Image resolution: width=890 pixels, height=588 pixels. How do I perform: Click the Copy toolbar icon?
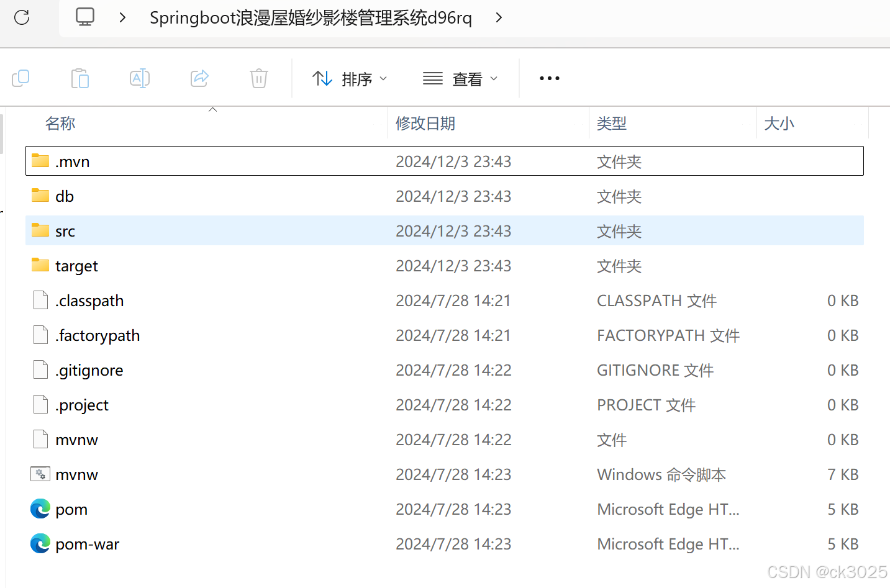[x=20, y=78]
